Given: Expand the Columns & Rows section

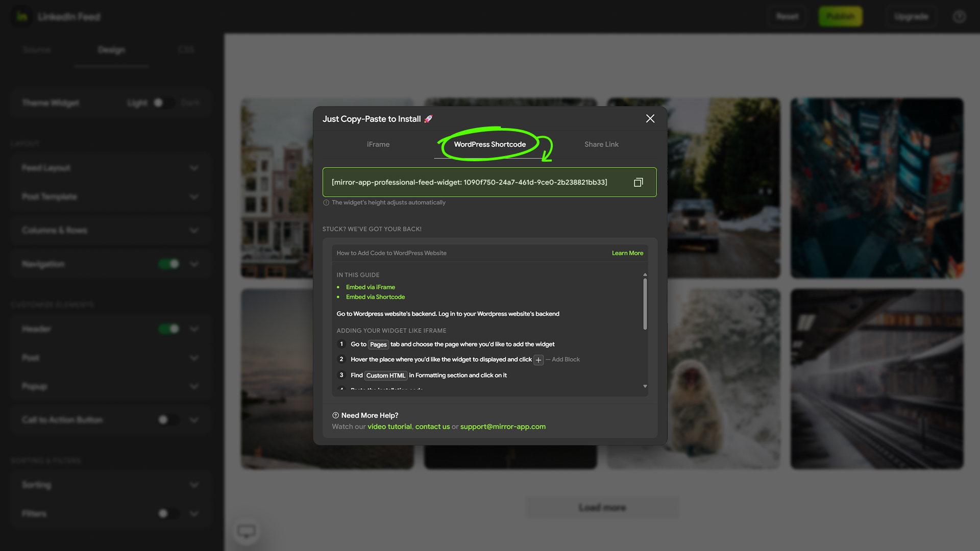Looking at the screenshot, I should tap(194, 230).
